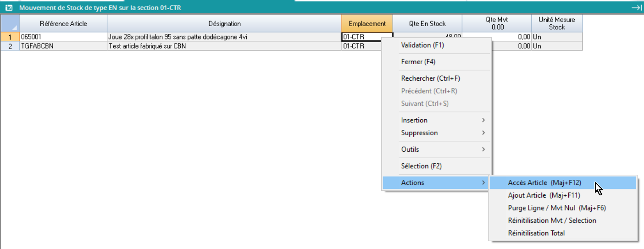644x249 pixels.
Task: Choose Sélection (F2) from the menu
Action: (x=421, y=166)
